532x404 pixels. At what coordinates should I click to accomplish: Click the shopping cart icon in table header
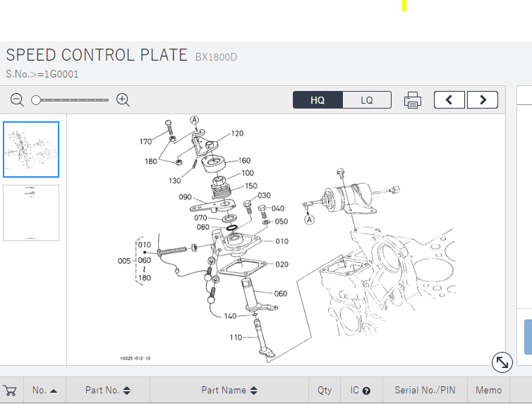point(10,390)
